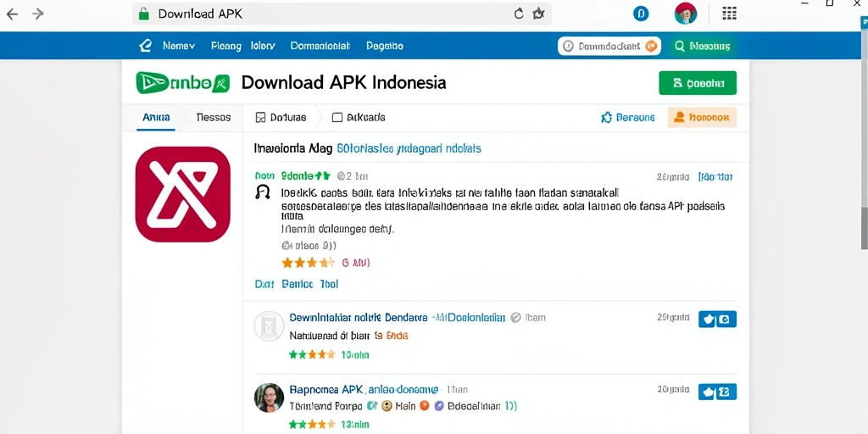The width and height of the screenshot is (868, 434).
Task: Go back with the browser back arrow
Action: (12, 14)
